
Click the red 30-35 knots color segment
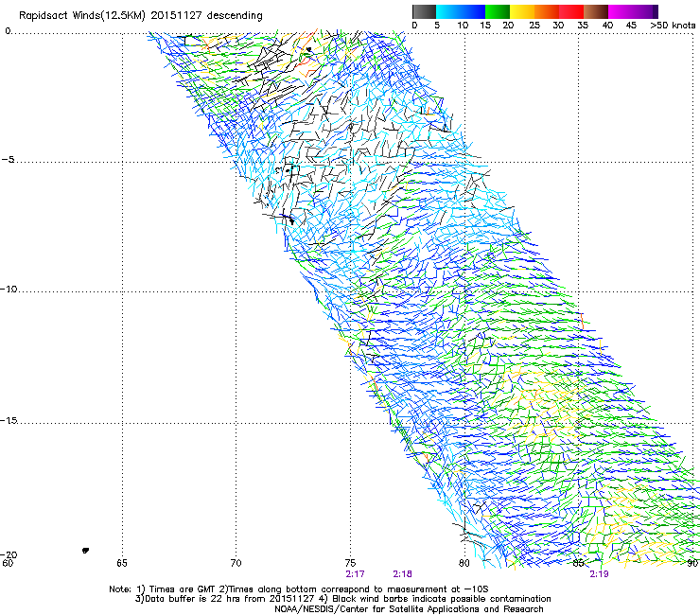[x=571, y=11]
